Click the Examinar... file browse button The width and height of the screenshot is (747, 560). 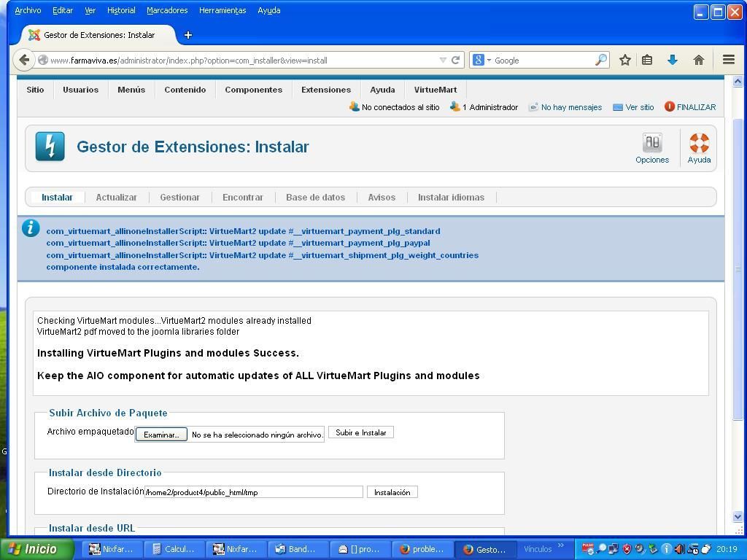(161, 435)
